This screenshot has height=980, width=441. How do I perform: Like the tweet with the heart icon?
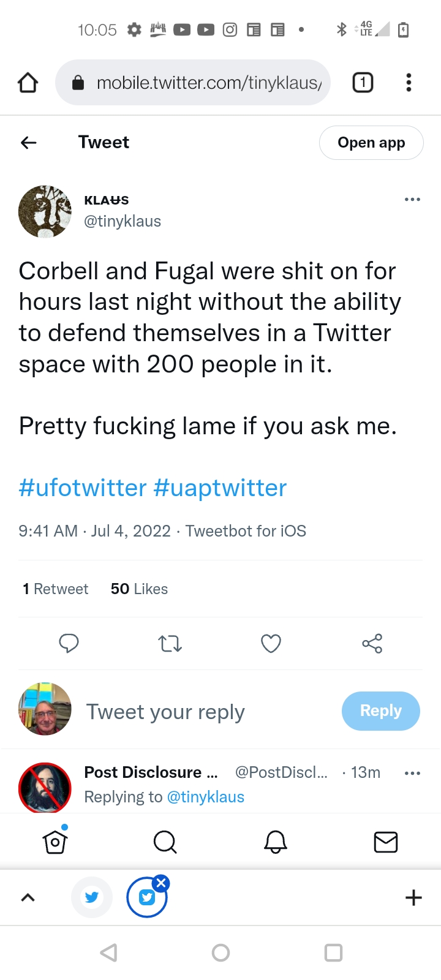click(x=271, y=644)
